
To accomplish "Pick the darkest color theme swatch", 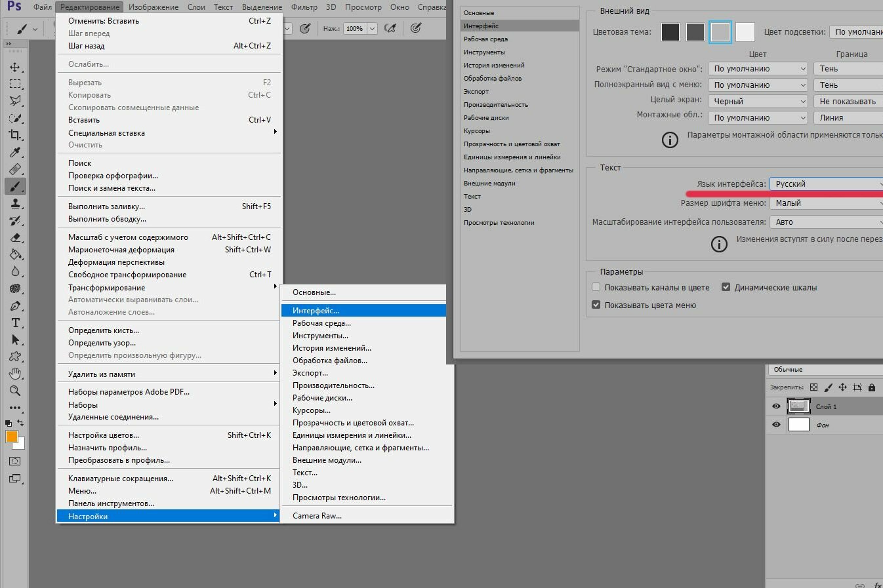I will 670,31.
